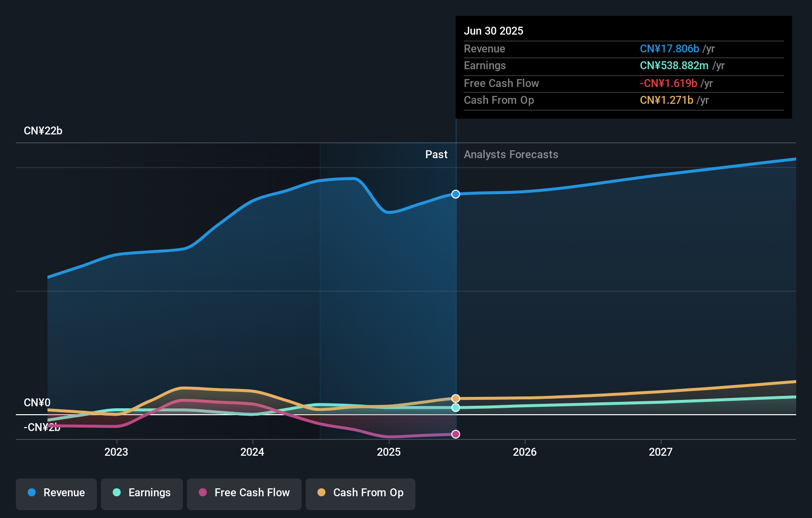The image size is (812, 518).
Task: Click the Revenue data point marker on chart
Action: point(455,194)
